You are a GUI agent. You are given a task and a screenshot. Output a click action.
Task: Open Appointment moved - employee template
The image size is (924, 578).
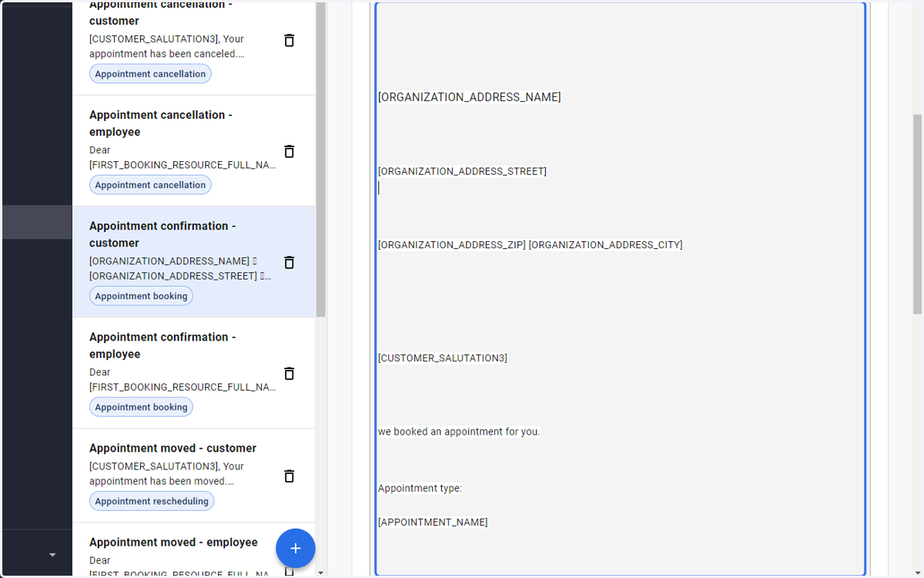[x=193, y=550]
